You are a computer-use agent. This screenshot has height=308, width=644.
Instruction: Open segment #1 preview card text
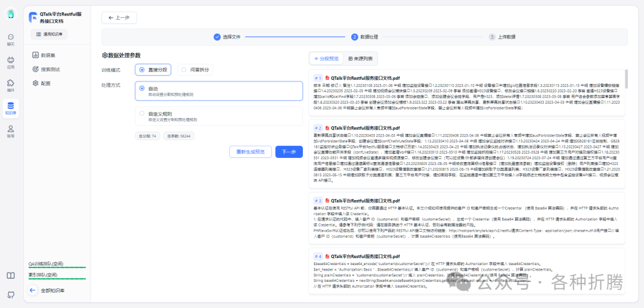tap(467, 97)
